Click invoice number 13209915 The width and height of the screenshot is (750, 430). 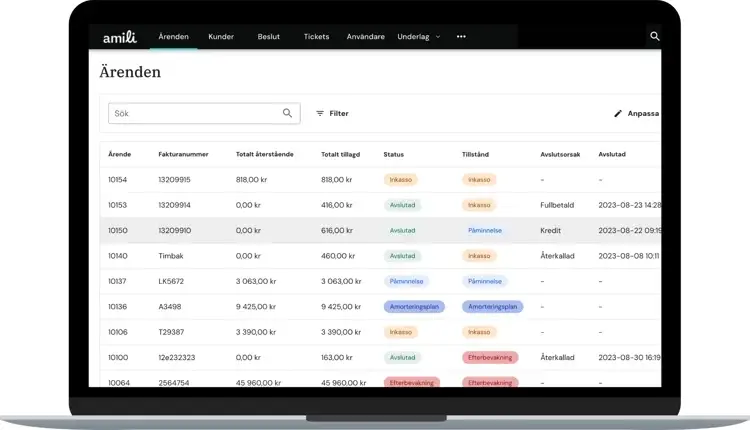(174, 180)
